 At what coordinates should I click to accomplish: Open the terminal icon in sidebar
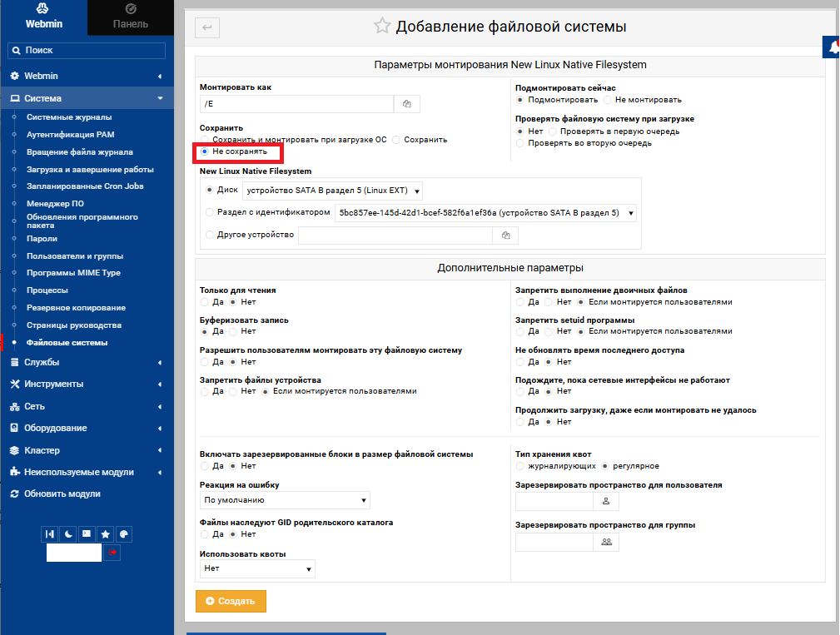tap(87, 533)
